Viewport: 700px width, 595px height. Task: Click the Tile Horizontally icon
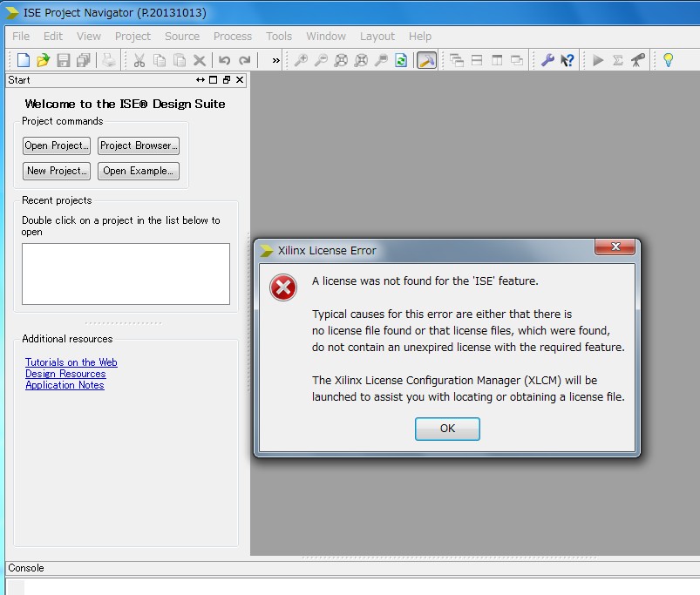coord(477,60)
